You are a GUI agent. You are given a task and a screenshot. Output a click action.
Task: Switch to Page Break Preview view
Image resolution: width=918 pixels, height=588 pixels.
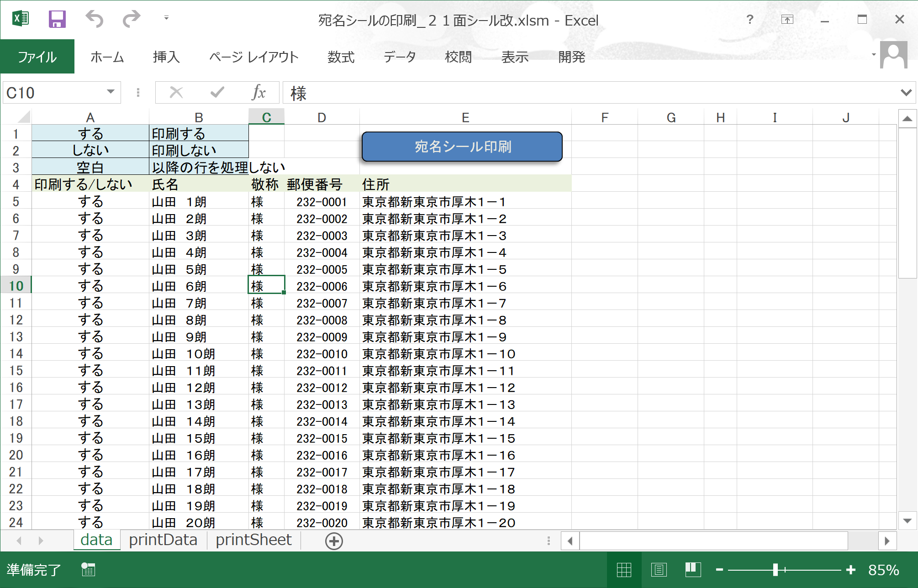coord(693,570)
